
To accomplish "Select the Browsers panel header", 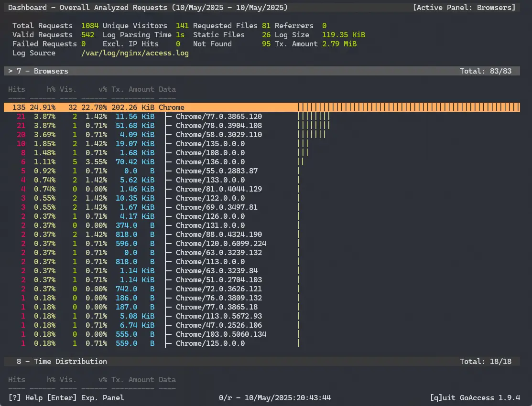I will [261, 71].
